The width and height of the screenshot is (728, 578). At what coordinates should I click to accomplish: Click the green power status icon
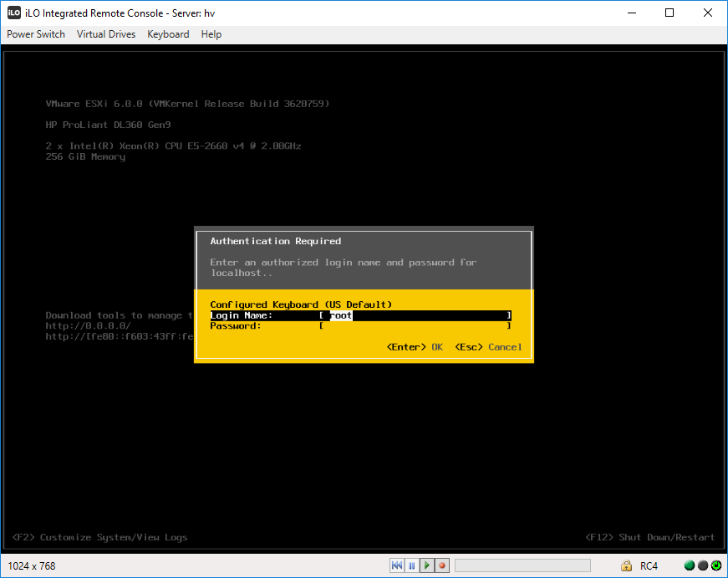[716, 565]
